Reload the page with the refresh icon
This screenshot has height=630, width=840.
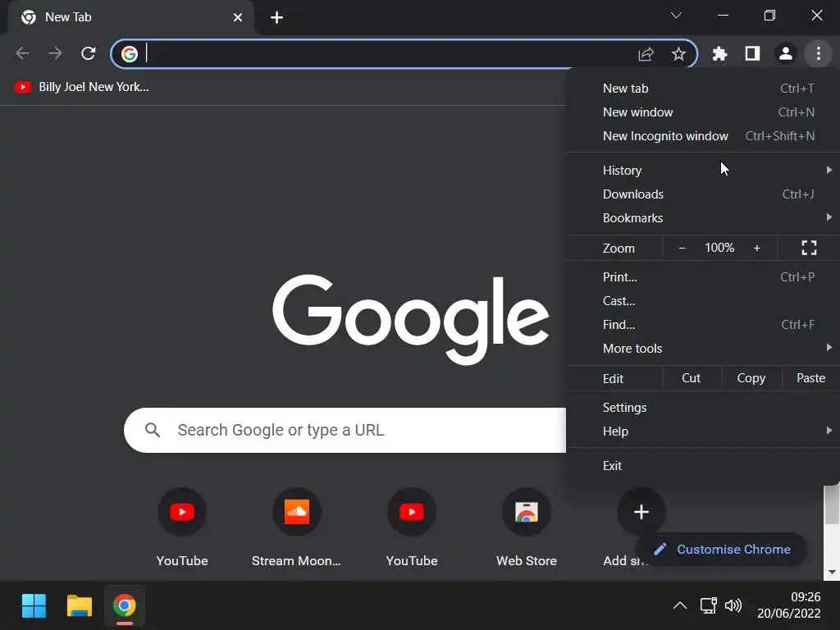pos(89,53)
